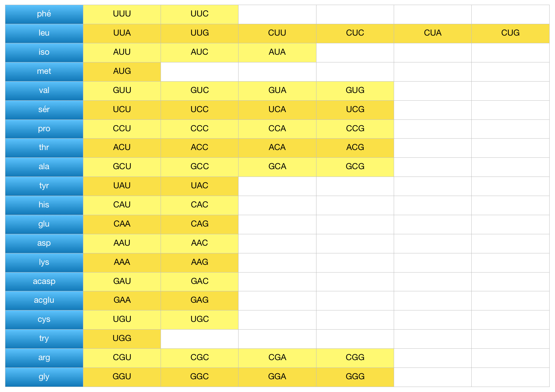The width and height of the screenshot is (555, 392).
Task: Click the CAG codon cell
Action: pos(200,224)
